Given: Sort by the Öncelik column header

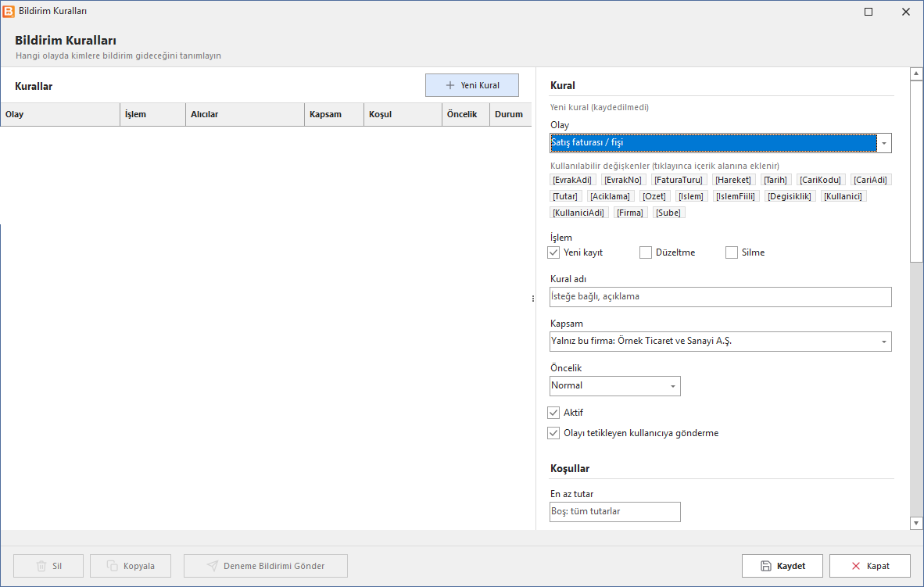Looking at the screenshot, I should (x=466, y=114).
